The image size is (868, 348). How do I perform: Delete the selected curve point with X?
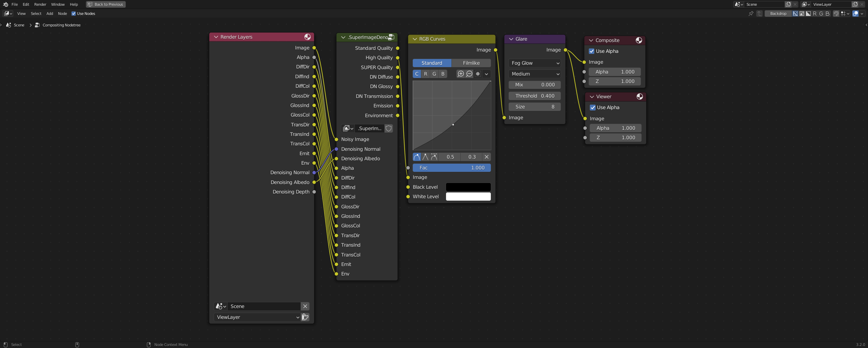coord(486,157)
